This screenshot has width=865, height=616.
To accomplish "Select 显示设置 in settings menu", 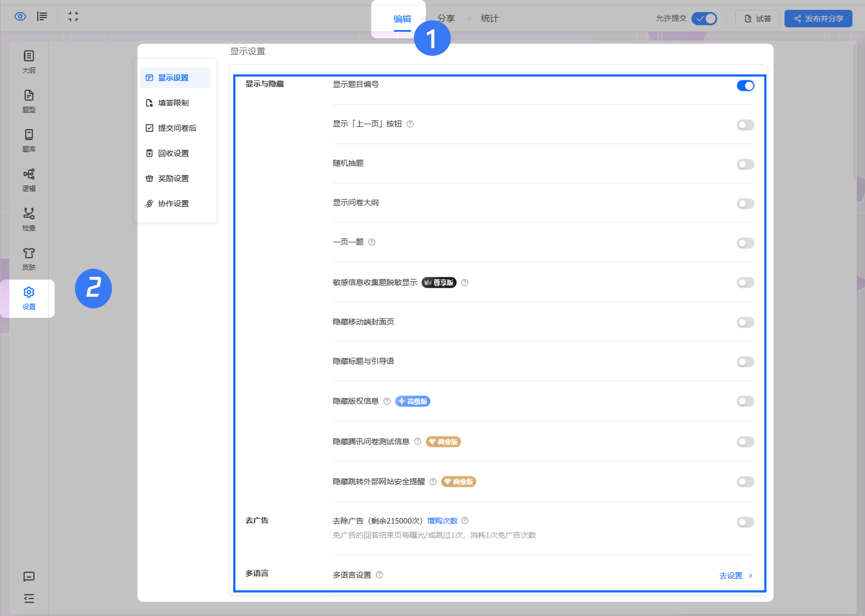I will pos(175,78).
